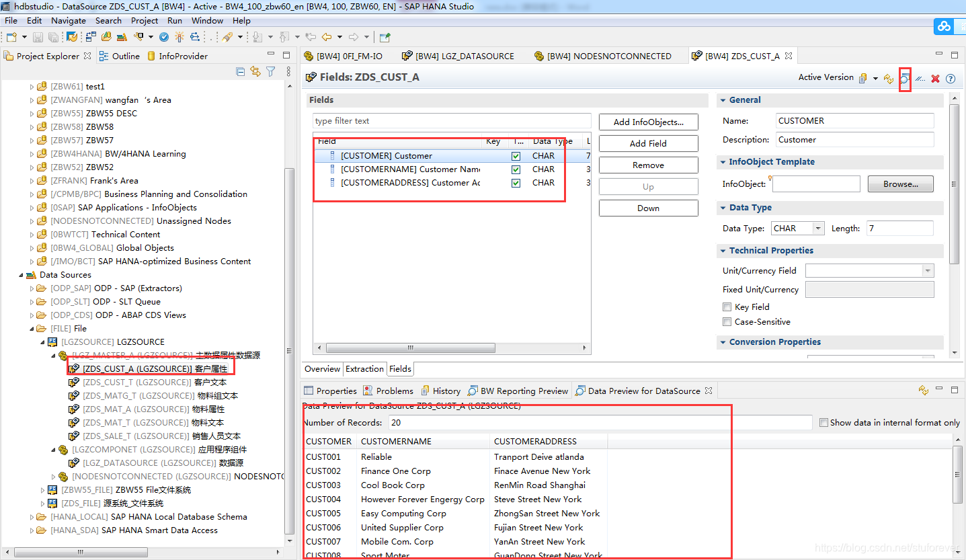Expand the [HANA_LOCAL] SAP HANA Local Database Schema node
The image size is (966, 560).
tap(32, 517)
